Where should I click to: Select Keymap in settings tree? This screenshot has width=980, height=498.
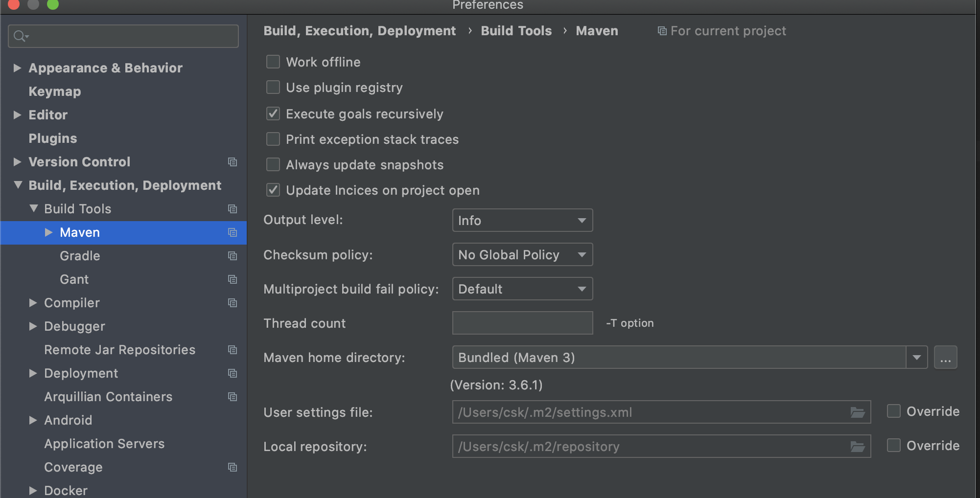55,91
